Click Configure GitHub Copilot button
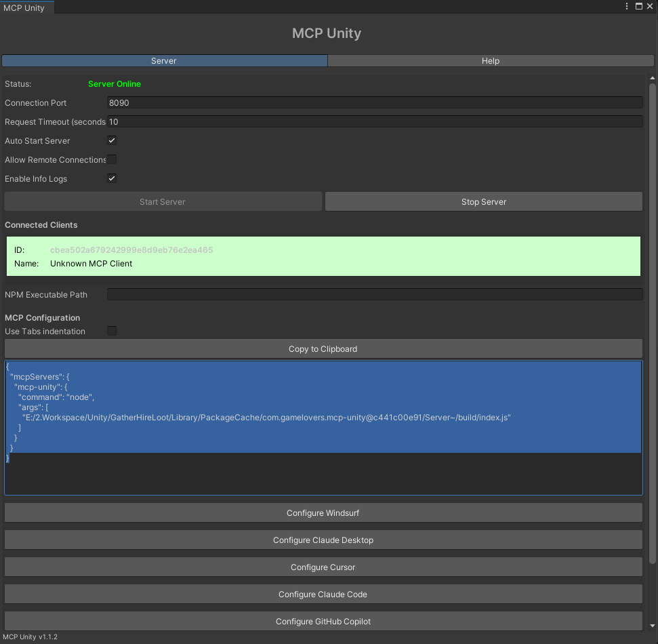This screenshot has width=658, height=644. (x=323, y=622)
